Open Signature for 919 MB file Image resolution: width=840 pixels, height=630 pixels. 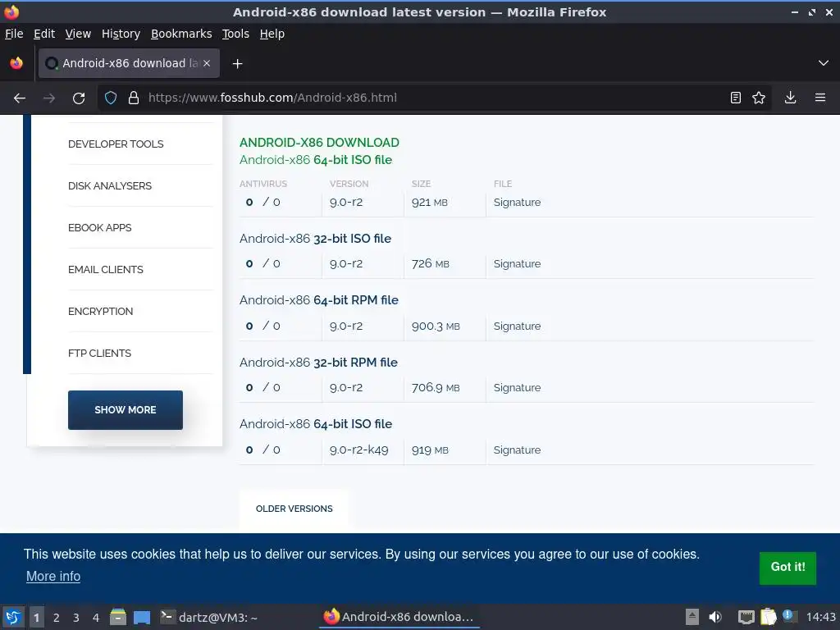(517, 450)
